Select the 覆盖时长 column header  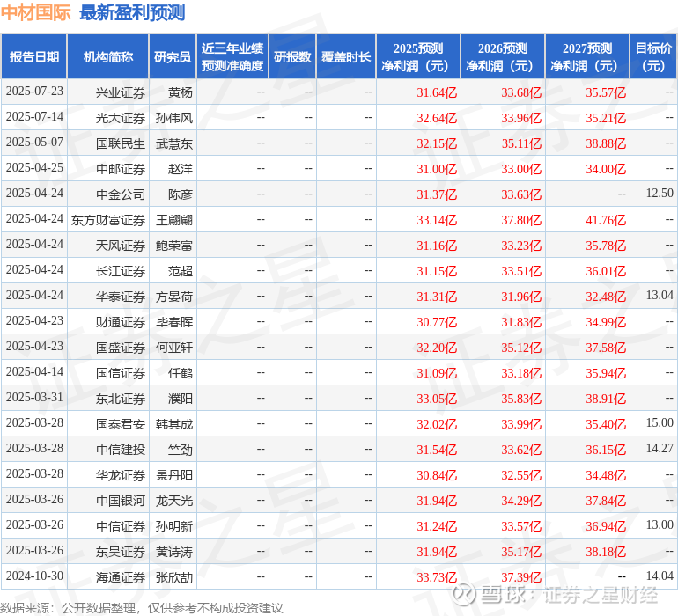tap(346, 56)
